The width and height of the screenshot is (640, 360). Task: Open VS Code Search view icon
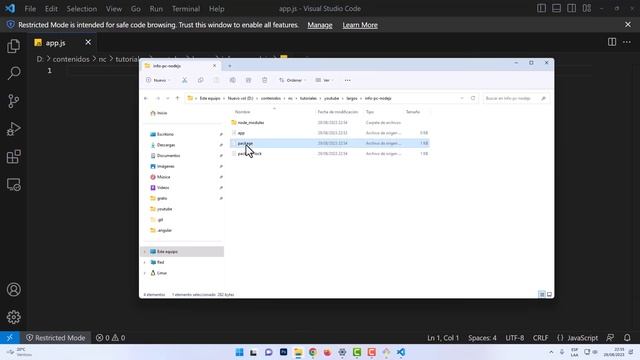(x=13, y=73)
